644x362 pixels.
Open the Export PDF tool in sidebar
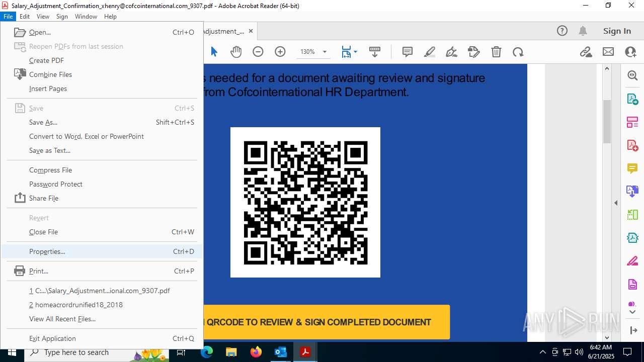click(632, 99)
